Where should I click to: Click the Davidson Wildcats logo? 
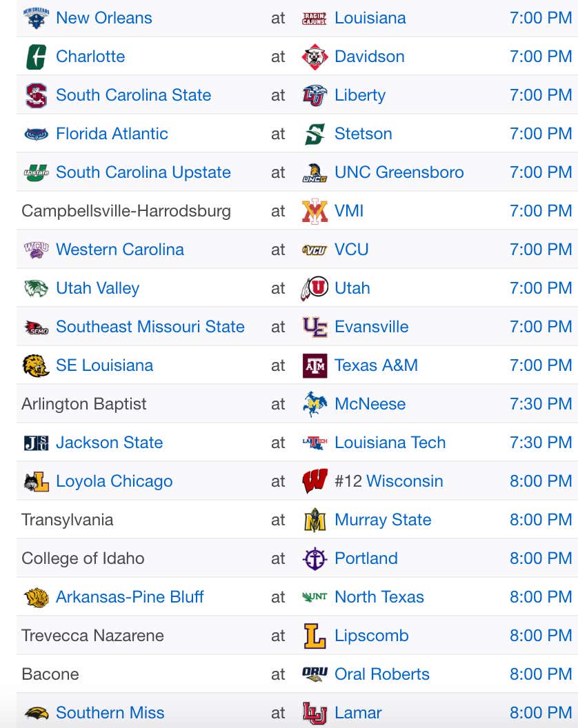pos(315,57)
